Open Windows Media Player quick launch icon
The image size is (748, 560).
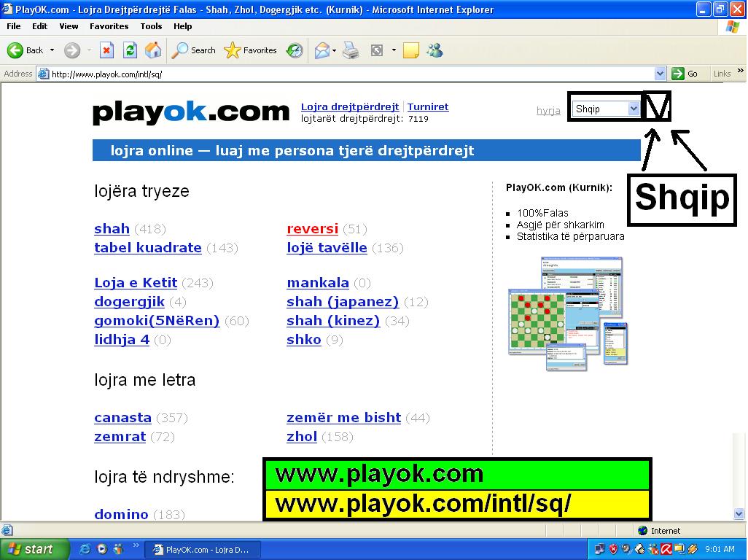(101, 549)
